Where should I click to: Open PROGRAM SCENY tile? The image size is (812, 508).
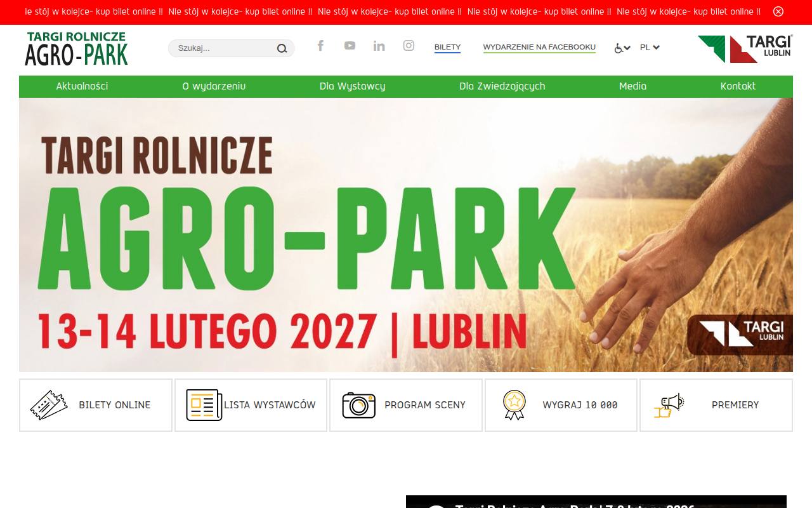406,405
